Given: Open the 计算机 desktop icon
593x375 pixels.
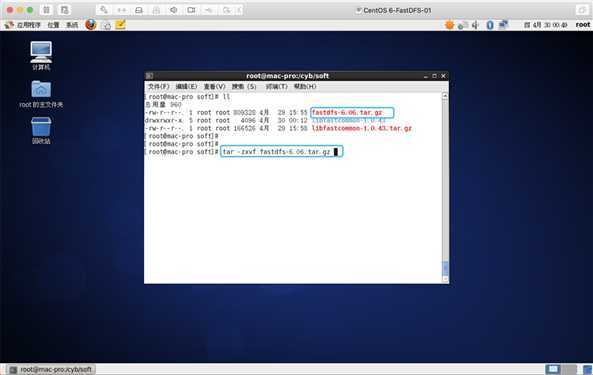Looking at the screenshot, I should tap(41, 56).
